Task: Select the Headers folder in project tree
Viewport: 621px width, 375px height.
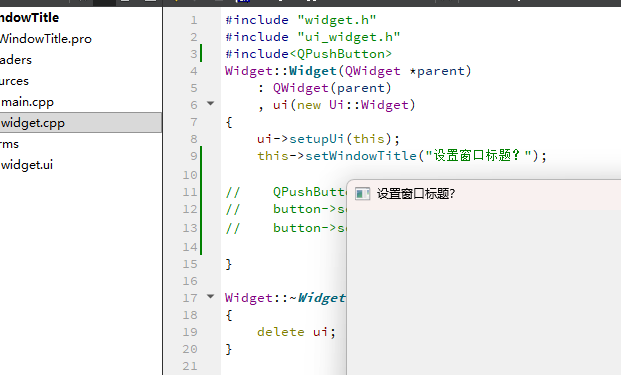Action: [x=16, y=60]
